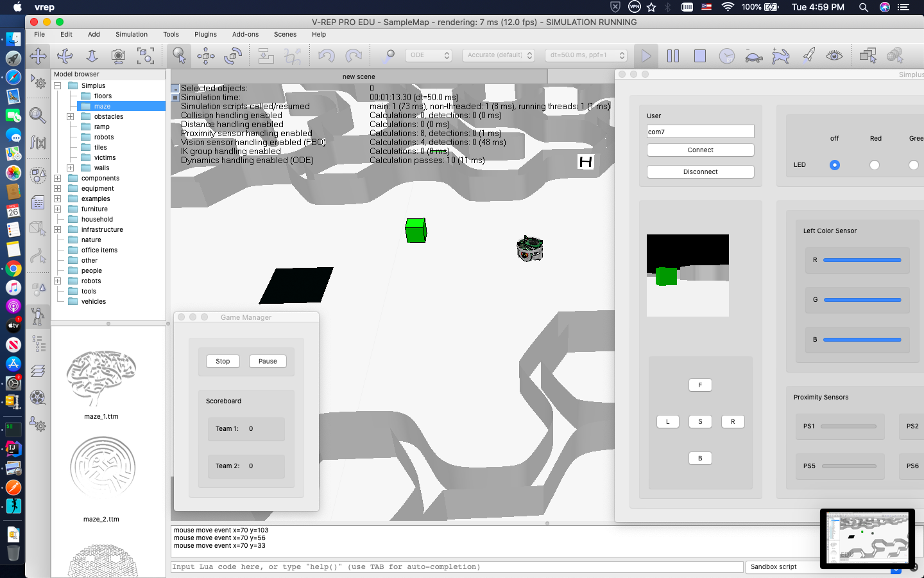This screenshot has height=578, width=924.
Task: Toggle real-time mode clock icon
Action: [x=726, y=56]
